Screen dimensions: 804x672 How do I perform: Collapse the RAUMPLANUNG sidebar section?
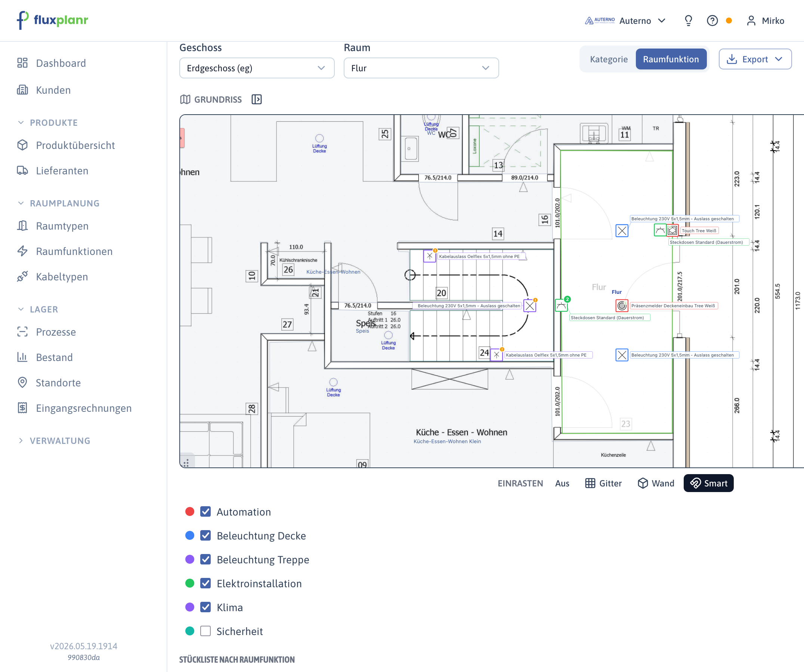[x=59, y=203]
